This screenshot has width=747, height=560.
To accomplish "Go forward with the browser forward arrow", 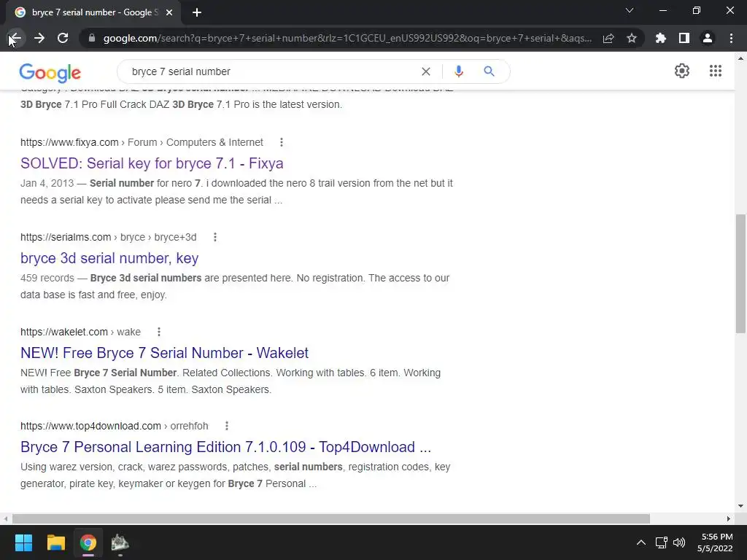I will 39,38.
